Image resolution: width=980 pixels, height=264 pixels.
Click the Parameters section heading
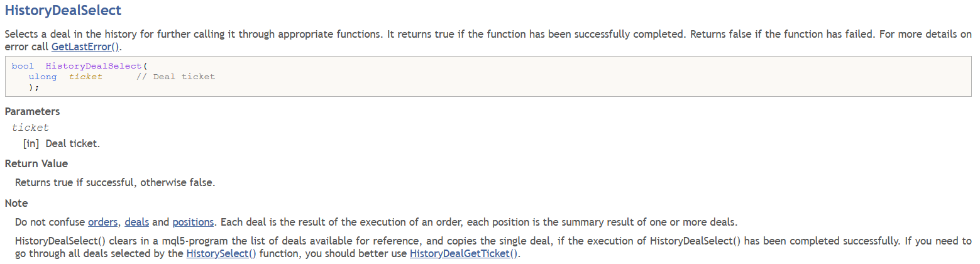pos(33,111)
